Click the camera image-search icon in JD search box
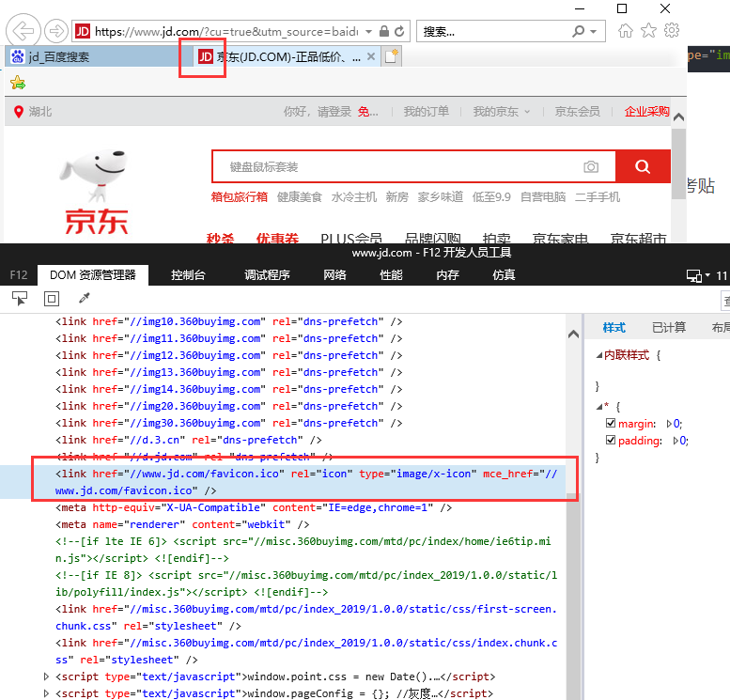This screenshot has width=730, height=700. 591,166
